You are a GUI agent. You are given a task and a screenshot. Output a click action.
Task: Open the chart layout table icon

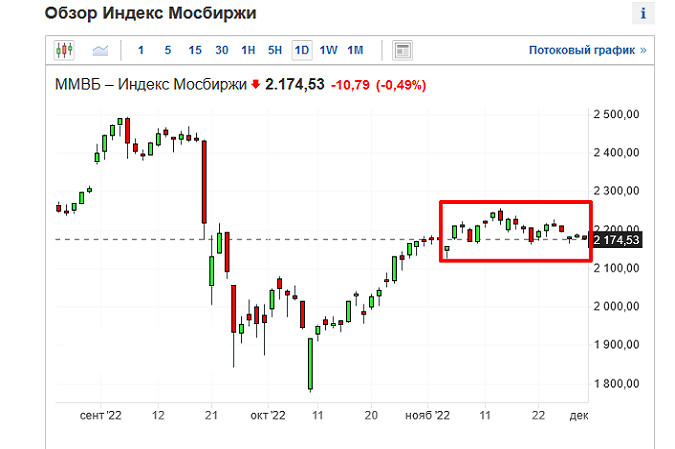coord(403,50)
